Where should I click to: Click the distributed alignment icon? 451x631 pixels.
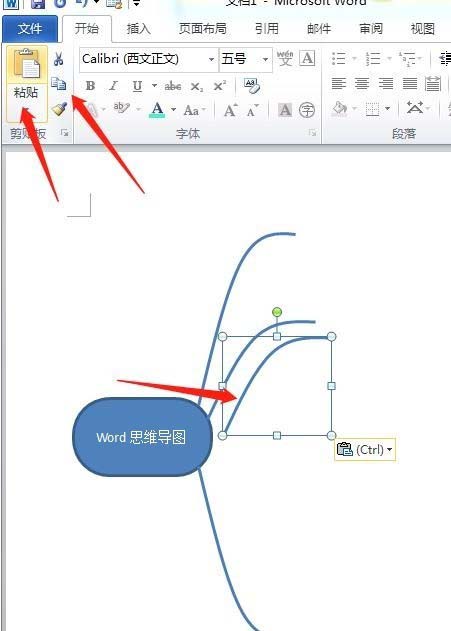click(x=432, y=84)
